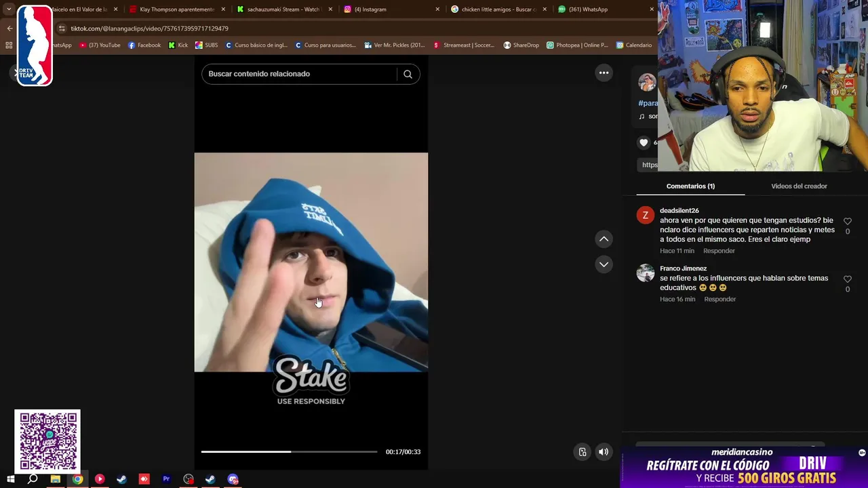Image resolution: width=868 pixels, height=488 pixels.
Task: Click Responder under deadsilent26's comment
Action: [719, 251]
